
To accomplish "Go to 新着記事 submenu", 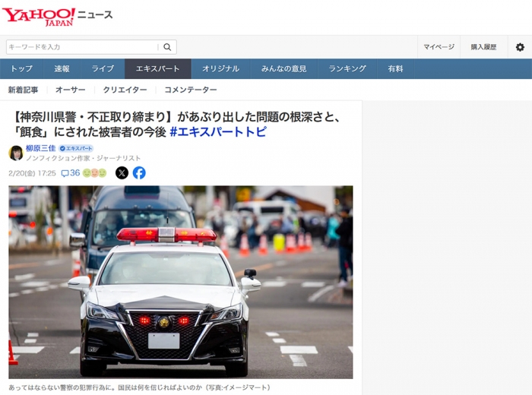I will [x=23, y=90].
